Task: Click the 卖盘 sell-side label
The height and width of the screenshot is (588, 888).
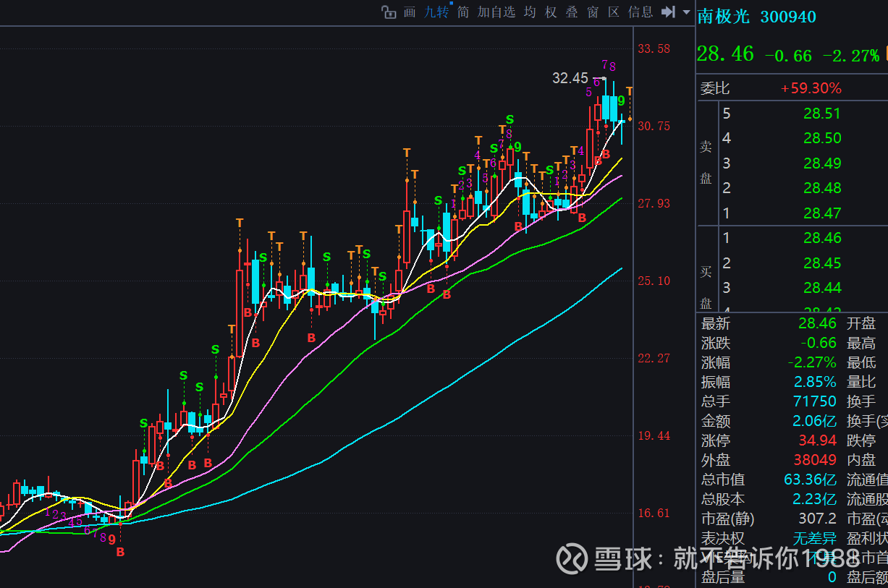Action: [x=706, y=163]
